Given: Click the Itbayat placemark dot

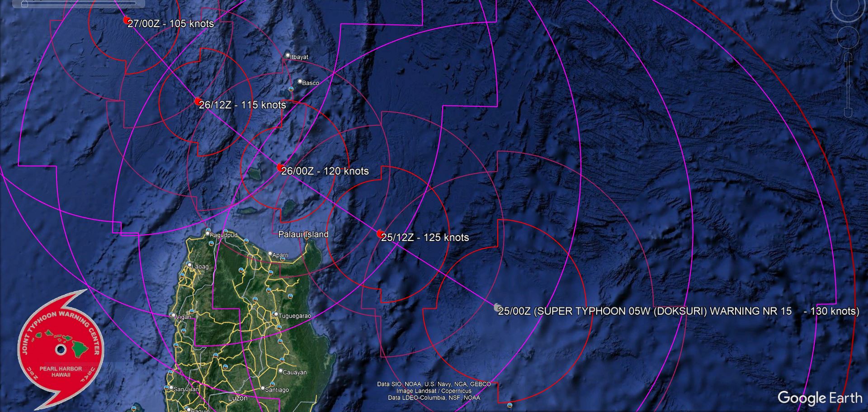Looking at the screenshot, I should [288, 56].
